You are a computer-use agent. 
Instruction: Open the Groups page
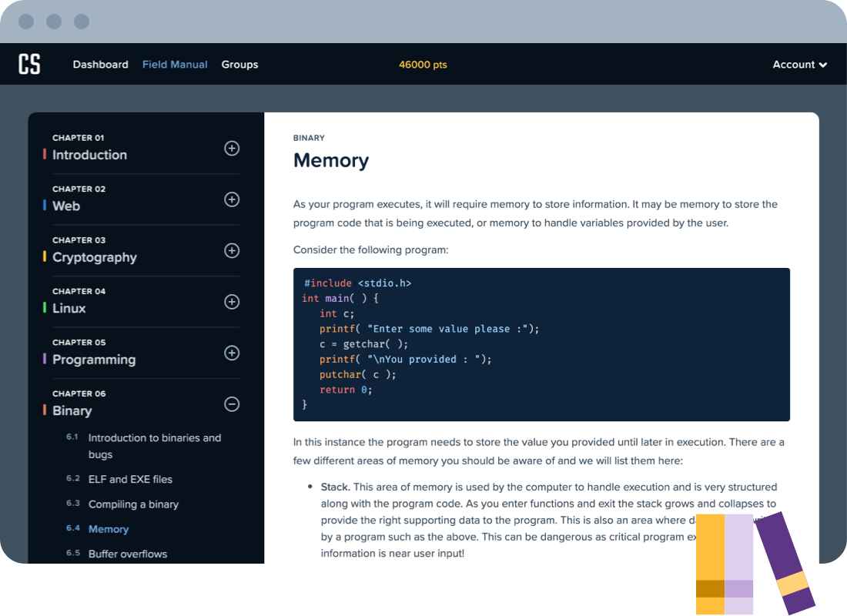pos(239,64)
